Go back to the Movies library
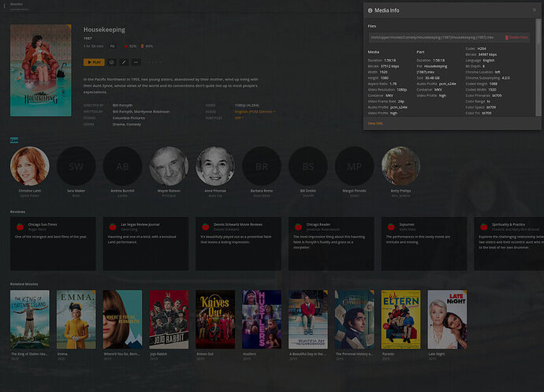The height and width of the screenshot is (392, 544). (x=17, y=4)
